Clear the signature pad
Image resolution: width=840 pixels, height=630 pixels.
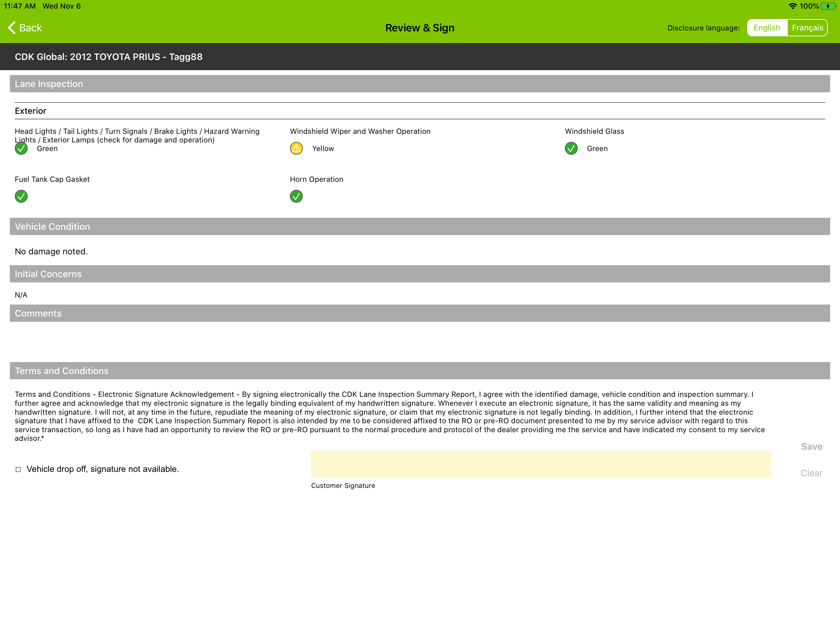[x=811, y=473]
